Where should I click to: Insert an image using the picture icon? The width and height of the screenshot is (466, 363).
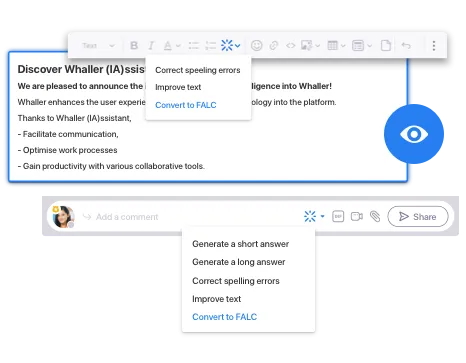(307, 45)
